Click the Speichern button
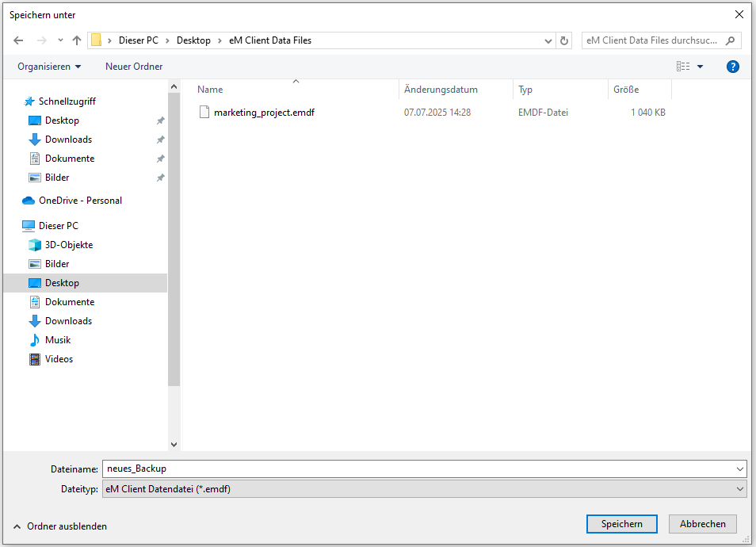756x547 pixels. (621, 524)
